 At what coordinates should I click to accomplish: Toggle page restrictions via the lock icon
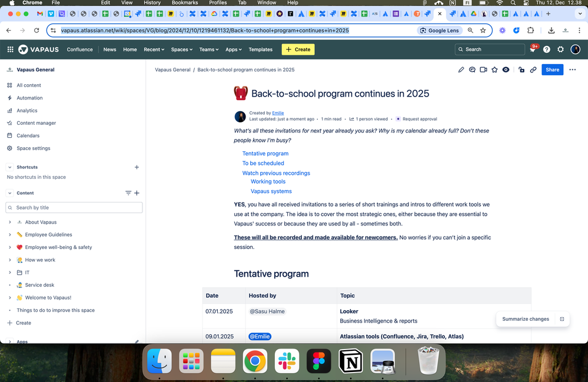(x=520, y=69)
